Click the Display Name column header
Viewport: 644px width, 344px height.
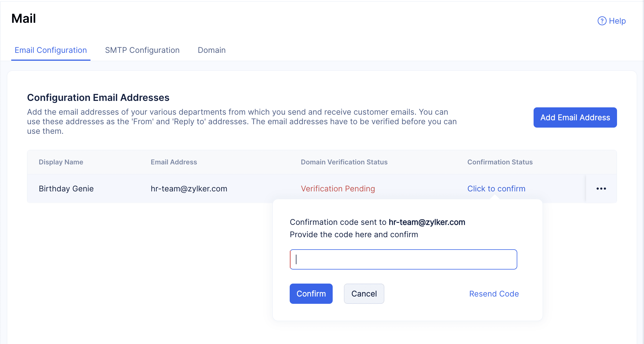click(61, 162)
